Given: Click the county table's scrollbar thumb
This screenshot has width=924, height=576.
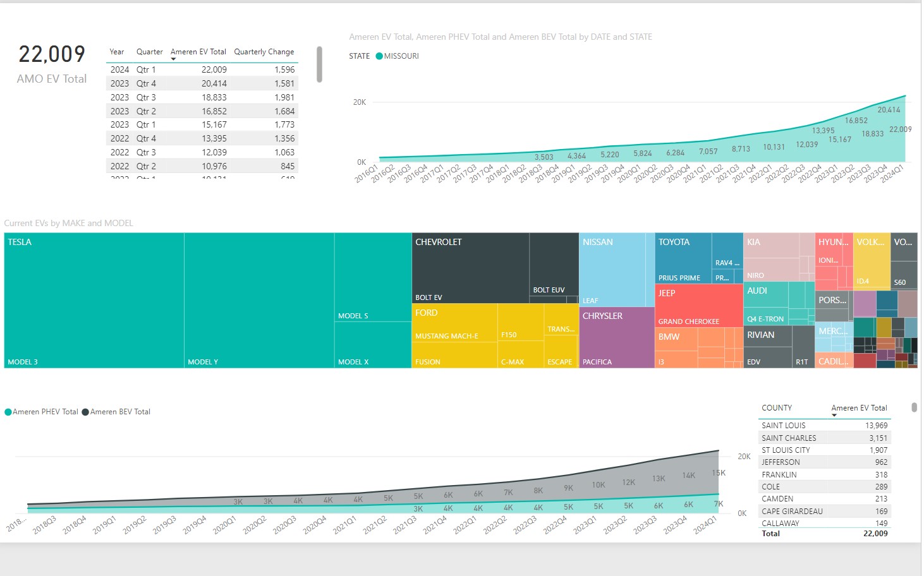Looking at the screenshot, I should 914,407.
